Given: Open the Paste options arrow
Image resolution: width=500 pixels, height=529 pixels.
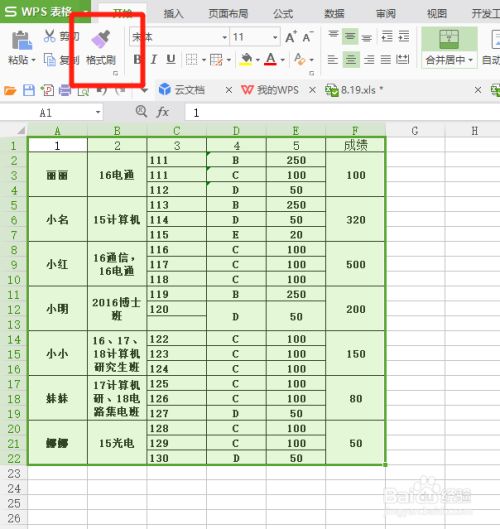Looking at the screenshot, I should click(x=33, y=60).
